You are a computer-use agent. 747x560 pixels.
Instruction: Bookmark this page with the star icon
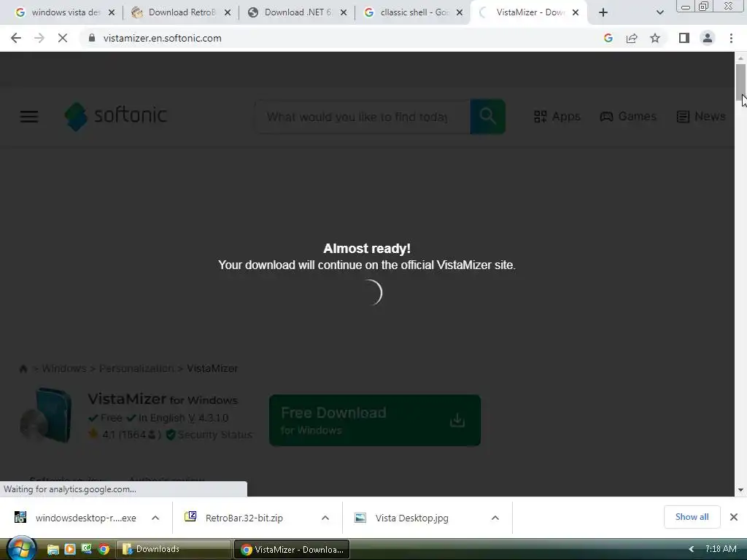click(x=655, y=38)
